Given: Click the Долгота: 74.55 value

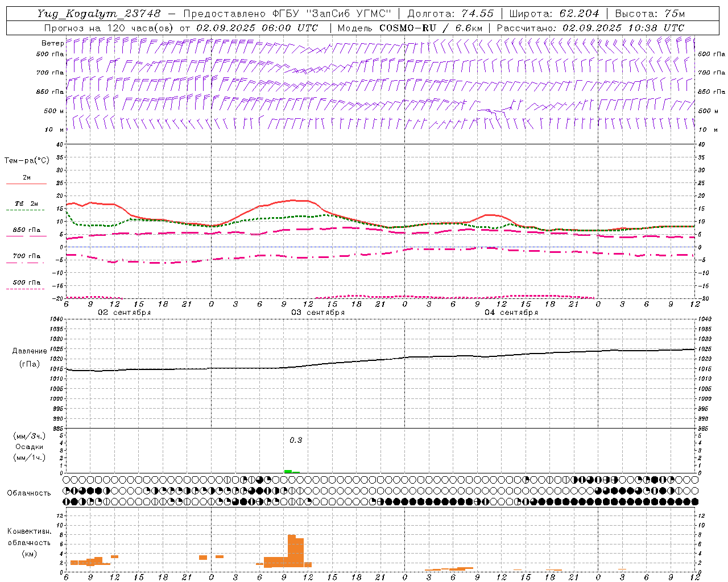Looking at the screenshot, I should [450, 14].
